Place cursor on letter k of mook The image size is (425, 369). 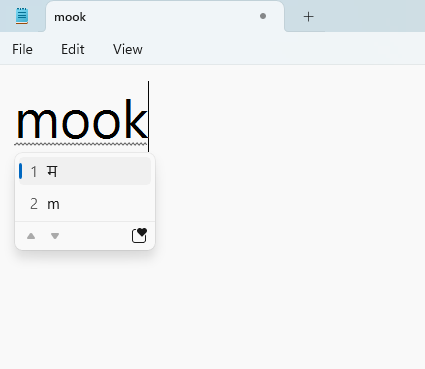click(136, 119)
